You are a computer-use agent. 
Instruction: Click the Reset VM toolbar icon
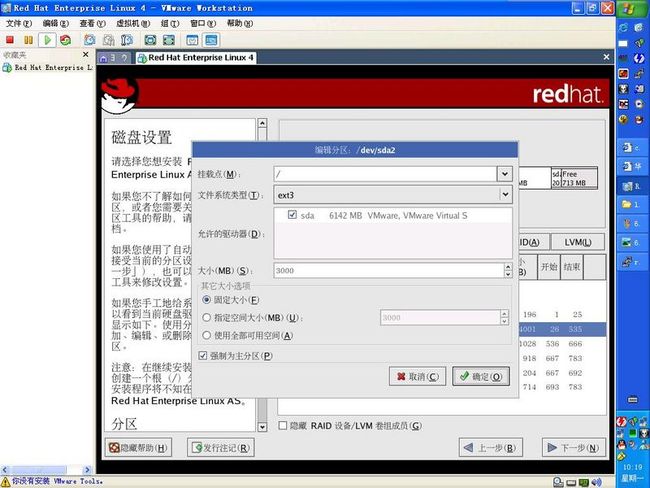tap(65, 40)
